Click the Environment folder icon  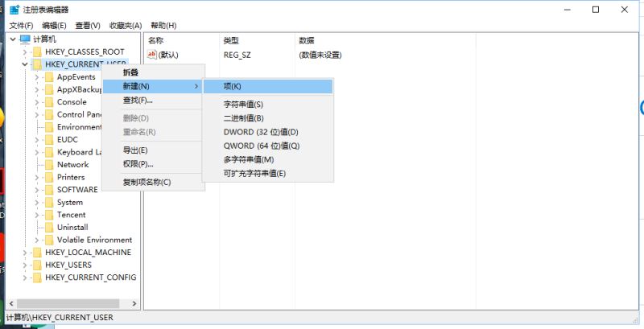click(49, 127)
